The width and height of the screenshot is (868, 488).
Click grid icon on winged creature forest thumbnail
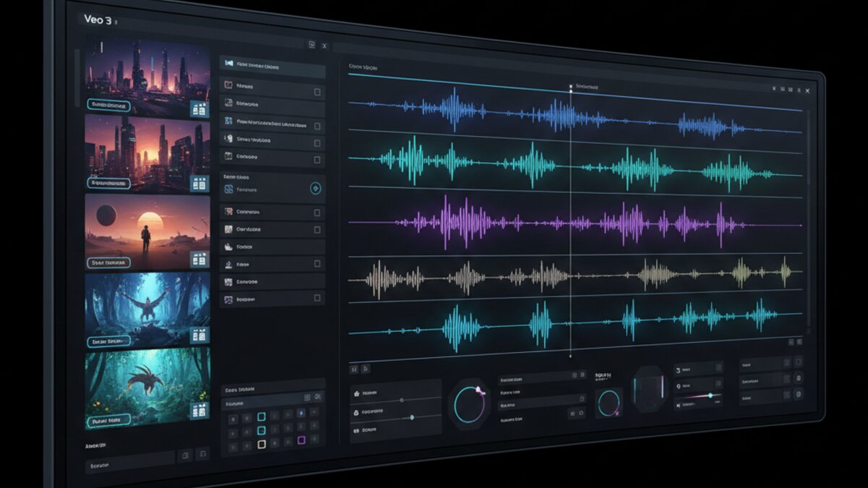[199, 335]
